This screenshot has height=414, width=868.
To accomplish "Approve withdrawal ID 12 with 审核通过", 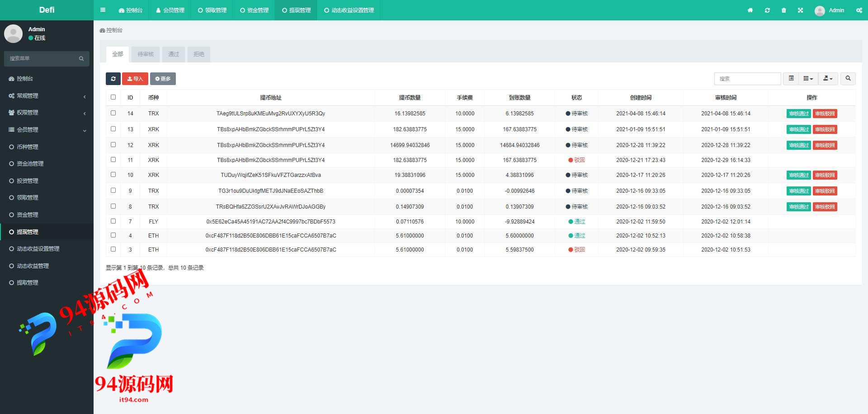I will coord(799,145).
